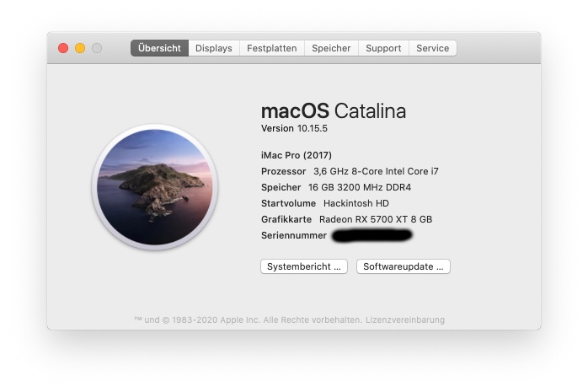Select the iMac Pro (2017) model text
The image size is (588, 392).
tap(297, 155)
